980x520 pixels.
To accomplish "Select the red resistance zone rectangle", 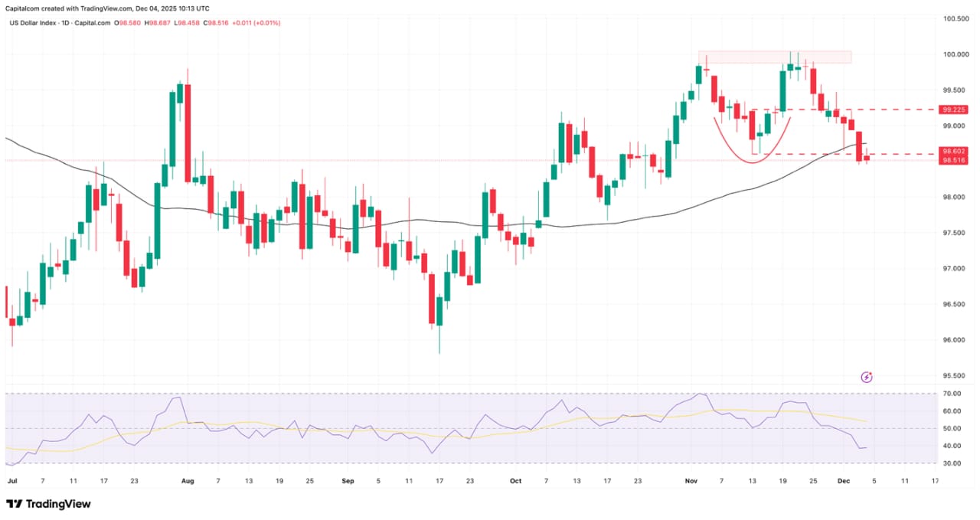I will pos(774,57).
